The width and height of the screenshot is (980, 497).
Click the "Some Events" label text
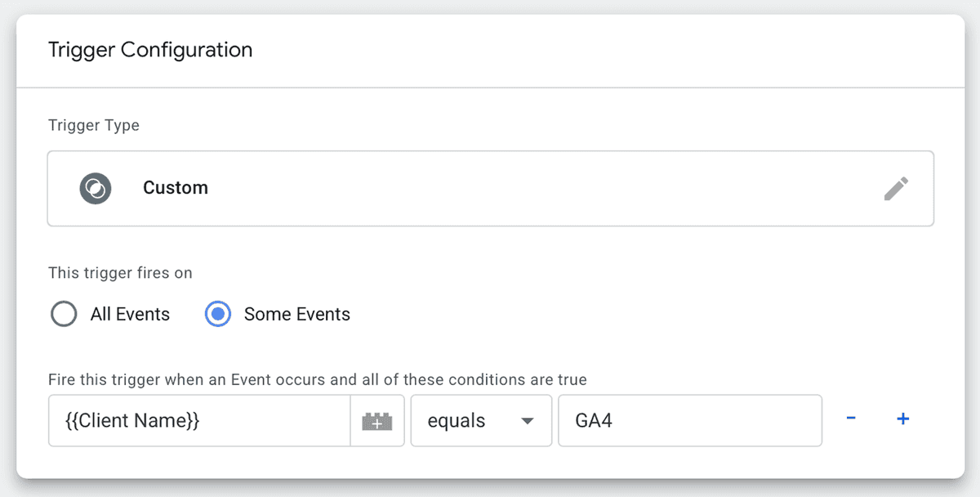296,315
